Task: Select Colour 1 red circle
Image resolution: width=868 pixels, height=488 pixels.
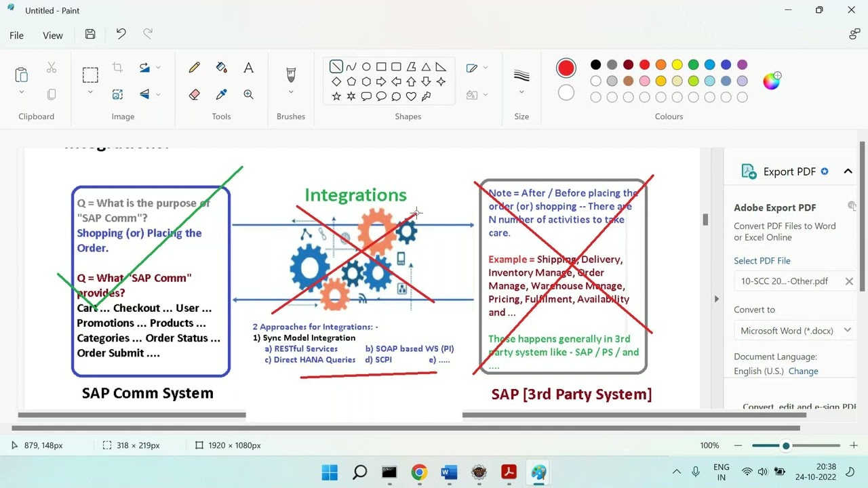Action: point(566,68)
